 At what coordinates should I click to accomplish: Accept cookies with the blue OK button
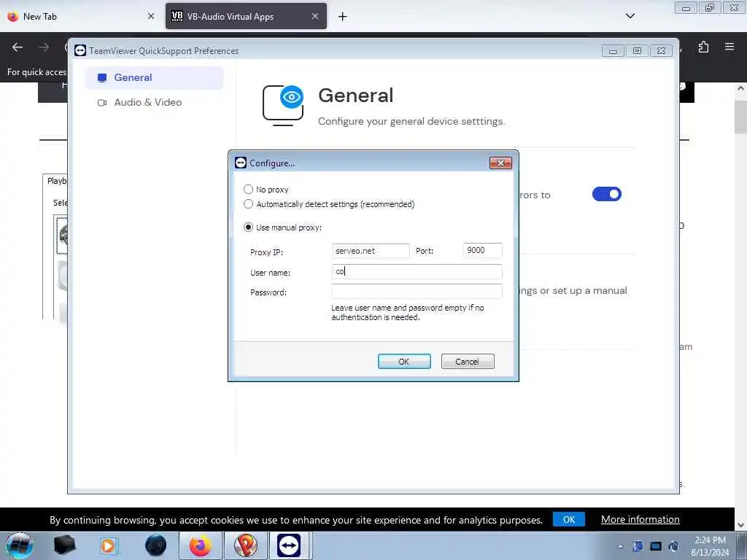coord(569,519)
